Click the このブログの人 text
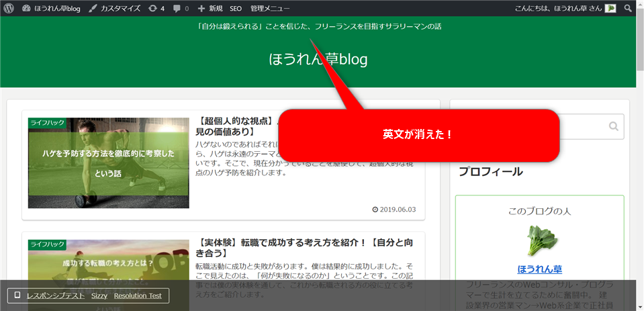This screenshot has height=311, width=644. 540,212
